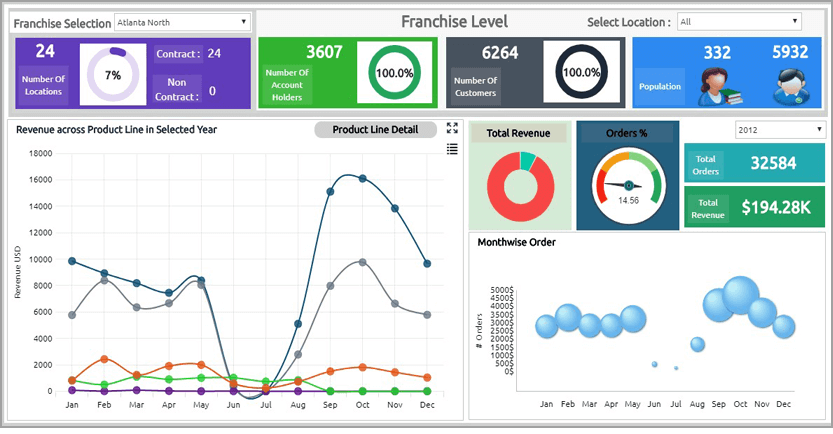
Task: Click the dark 100.0% customers ring
Action: (x=581, y=72)
